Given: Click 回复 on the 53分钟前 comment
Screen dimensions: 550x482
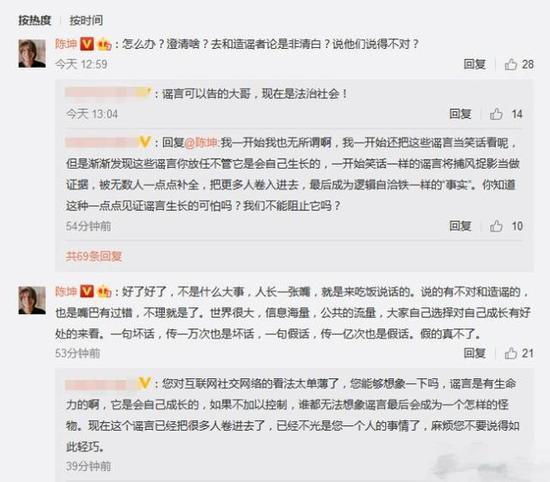Looking at the screenshot, I should click(x=475, y=353).
